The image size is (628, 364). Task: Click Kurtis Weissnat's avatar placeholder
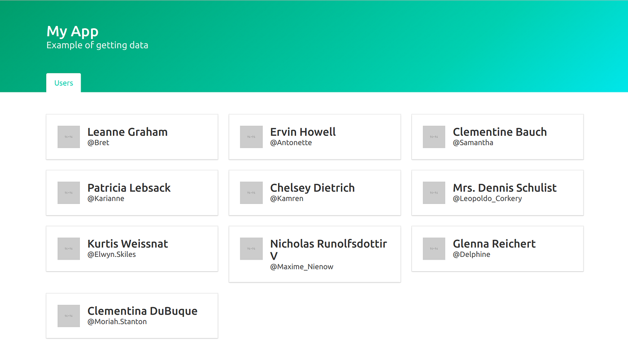69,249
